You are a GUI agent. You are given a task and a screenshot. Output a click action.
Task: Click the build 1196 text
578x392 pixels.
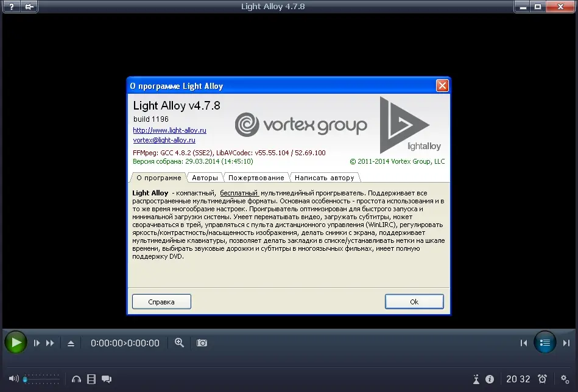click(151, 119)
